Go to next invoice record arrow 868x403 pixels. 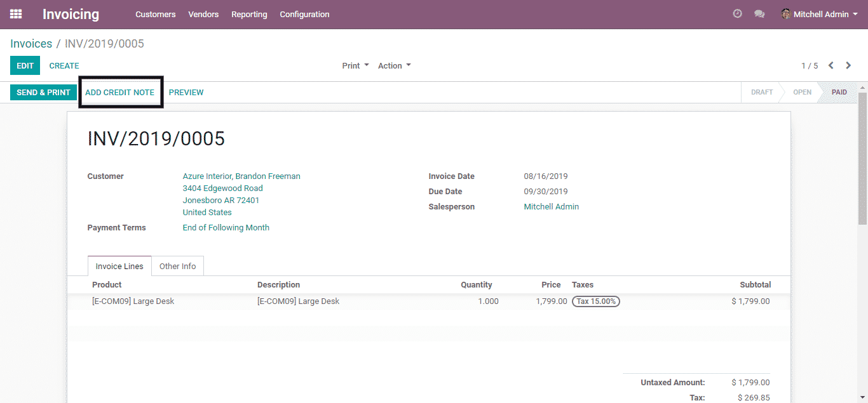point(848,65)
